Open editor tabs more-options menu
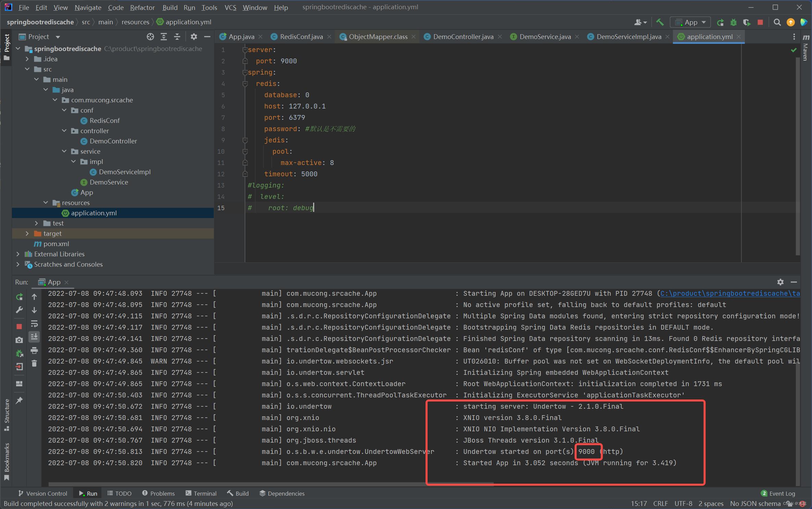This screenshot has height=509, width=812. 794,37
